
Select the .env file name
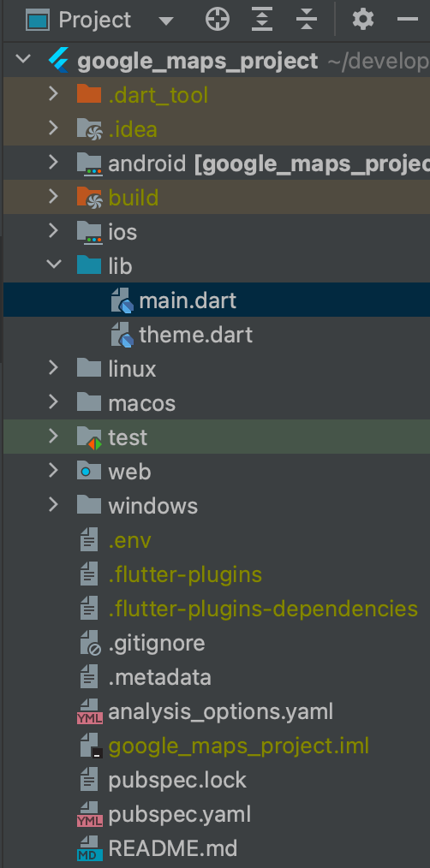[x=129, y=541]
